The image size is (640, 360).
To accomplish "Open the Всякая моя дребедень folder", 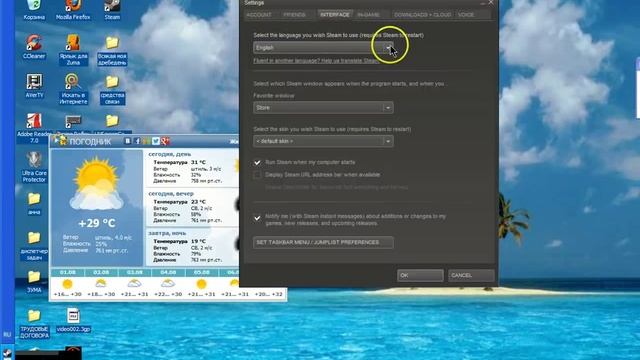I will [x=112, y=51].
